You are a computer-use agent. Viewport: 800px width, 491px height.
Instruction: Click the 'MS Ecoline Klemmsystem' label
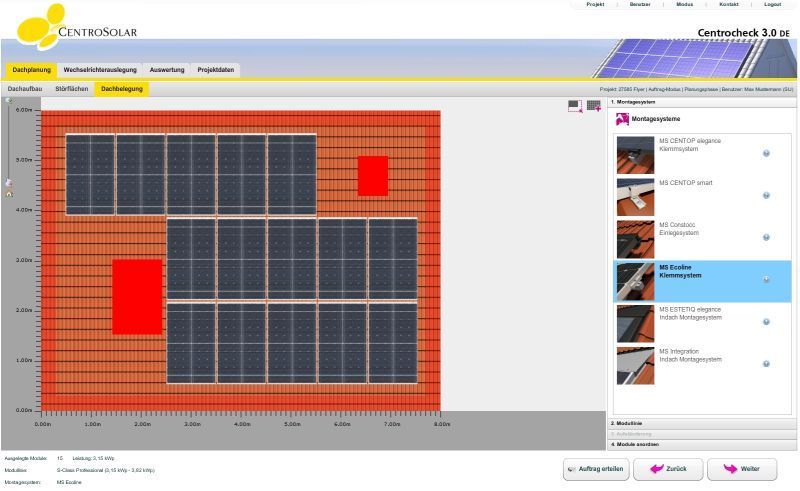tap(680, 271)
